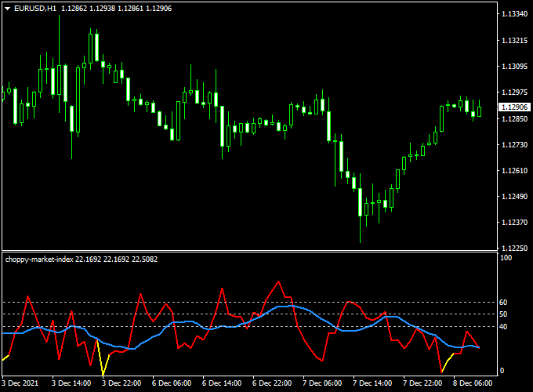The height and width of the screenshot is (392, 533).
Task: Click the 1.12730 price axis label
Action: 515,145
